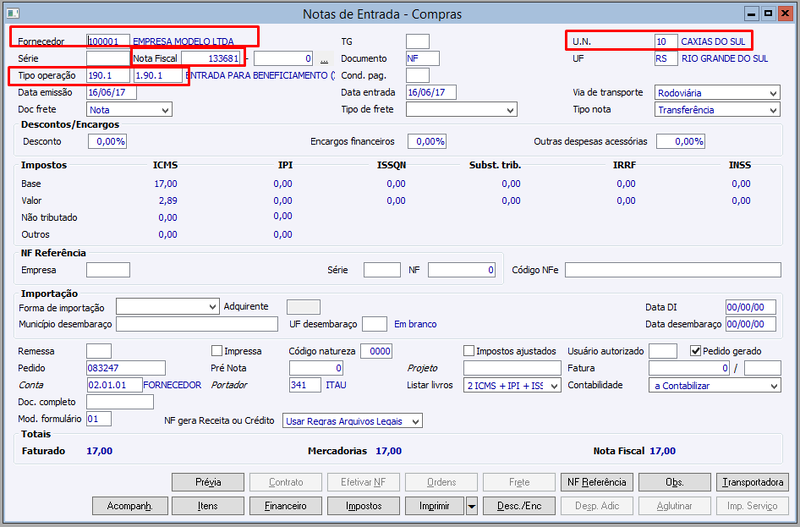This screenshot has width=800, height=527.
Task: Click the Doc. completo field
Action: pyautogui.click(x=120, y=401)
